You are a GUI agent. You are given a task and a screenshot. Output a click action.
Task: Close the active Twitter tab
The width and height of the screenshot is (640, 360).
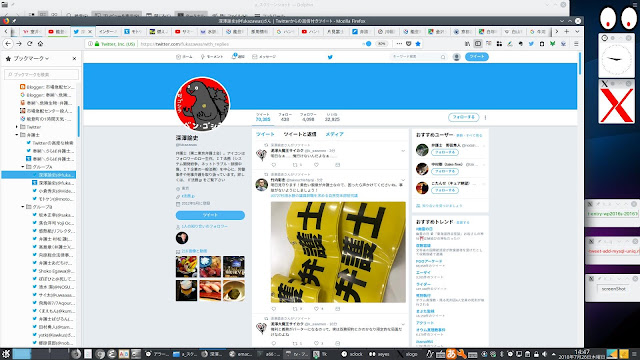[x=90, y=31]
